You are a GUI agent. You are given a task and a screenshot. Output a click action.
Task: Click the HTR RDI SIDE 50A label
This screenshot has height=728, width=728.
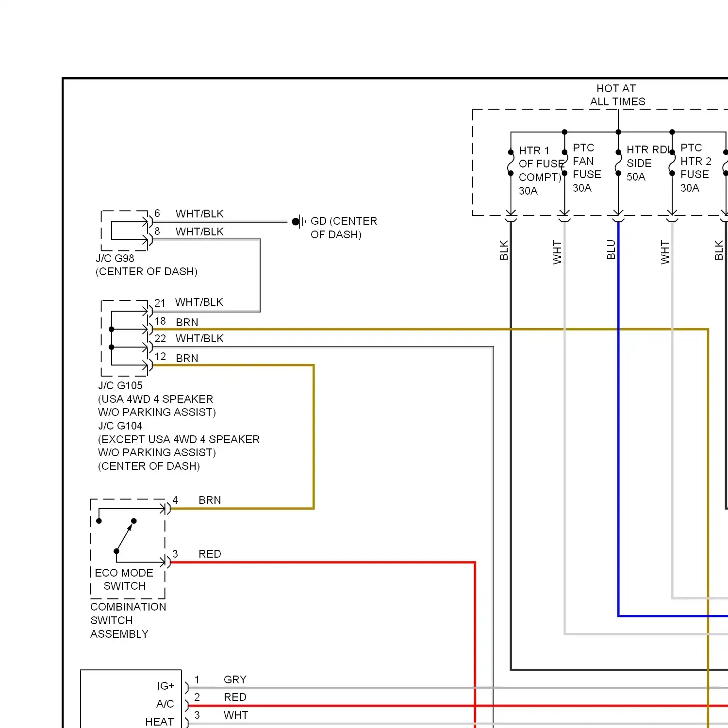point(648,163)
